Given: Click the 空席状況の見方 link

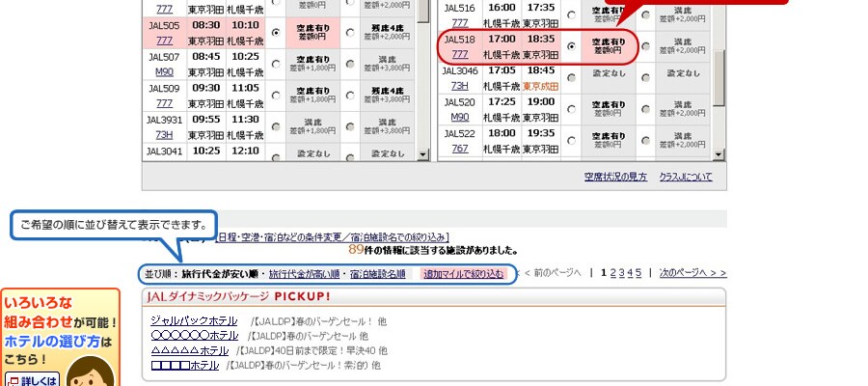Looking at the screenshot, I should 615,177.
